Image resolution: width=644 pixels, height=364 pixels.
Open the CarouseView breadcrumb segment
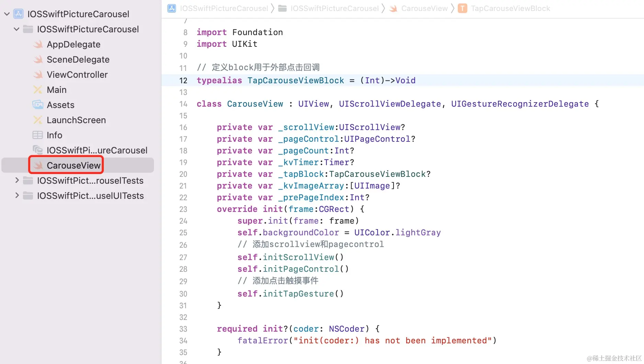click(x=424, y=8)
